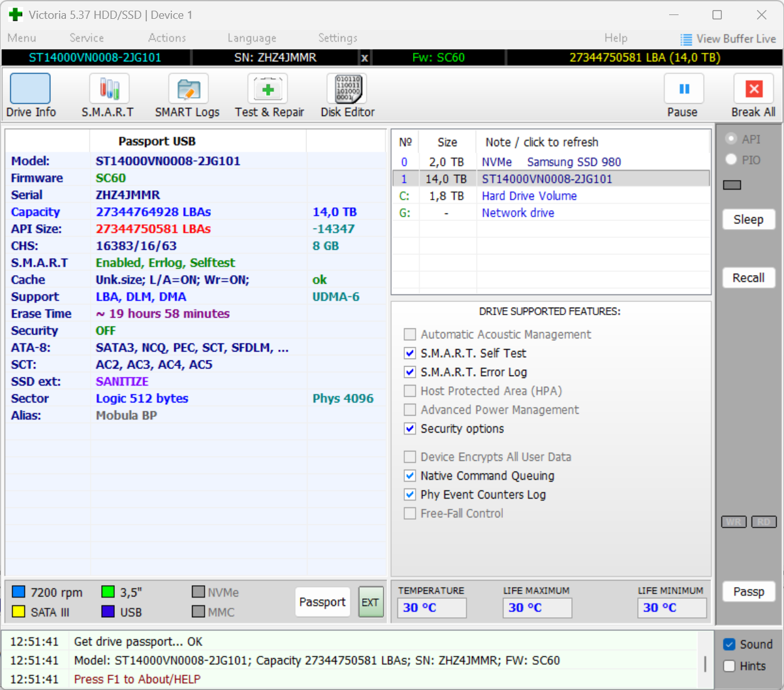This screenshot has height=690, width=784.
Task: Click the Recall button
Action: [x=748, y=278]
